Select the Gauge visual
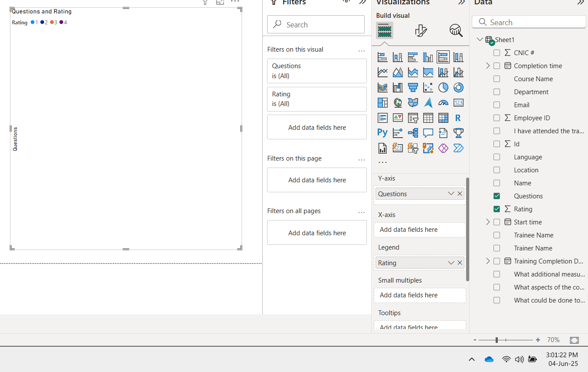Image resolution: width=588 pixels, height=372 pixels. point(443,102)
